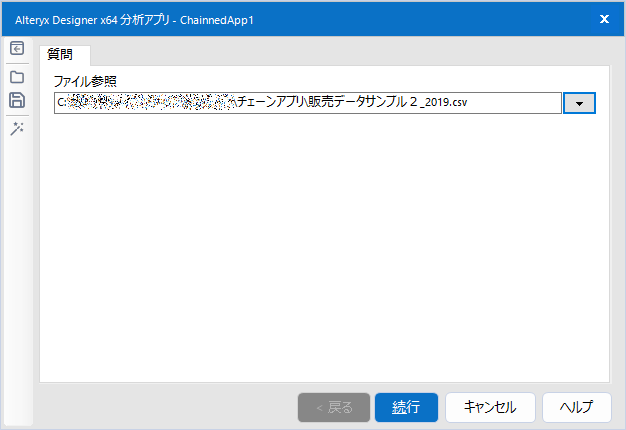Open saved values via the folder icon
Image resolution: width=626 pixels, height=430 pixels.
[17, 77]
